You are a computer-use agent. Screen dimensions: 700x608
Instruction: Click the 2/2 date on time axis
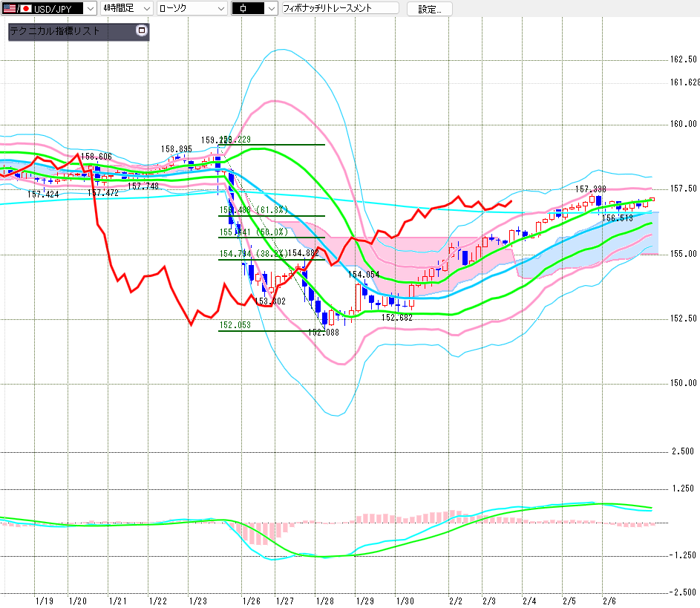click(455, 600)
